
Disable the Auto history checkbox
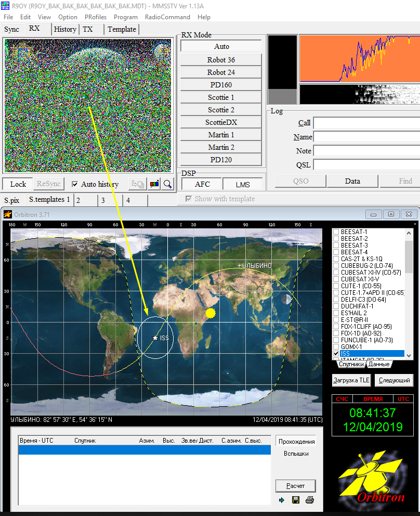[x=75, y=184]
